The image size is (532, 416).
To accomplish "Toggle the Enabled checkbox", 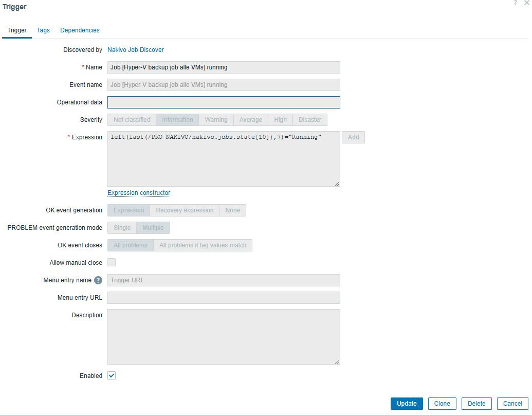I will click(x=112, y=376).
